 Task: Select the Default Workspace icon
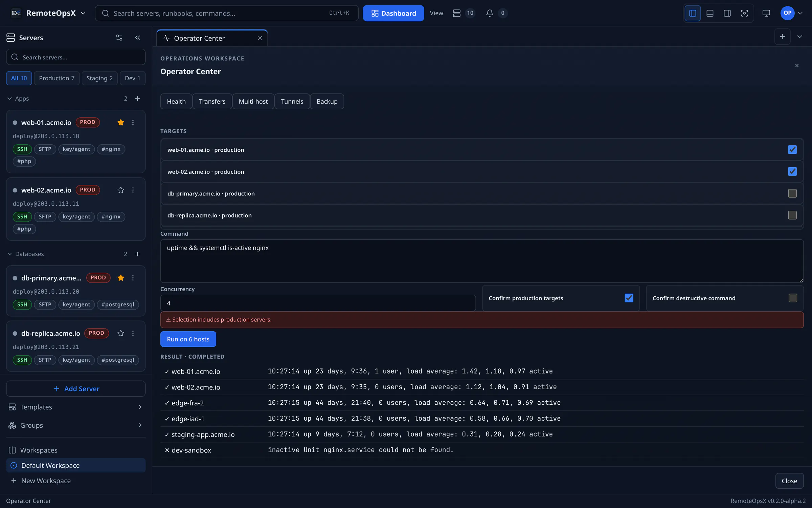[x=14, y=466]
